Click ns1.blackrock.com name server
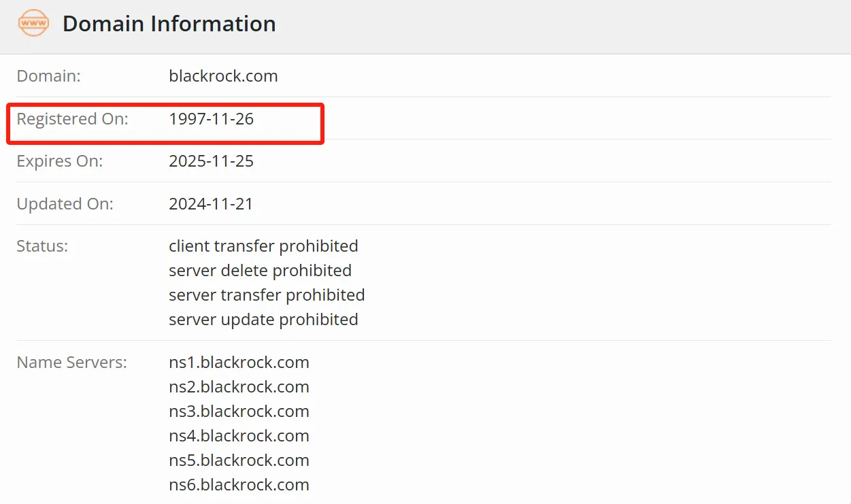 click(239, 363)
